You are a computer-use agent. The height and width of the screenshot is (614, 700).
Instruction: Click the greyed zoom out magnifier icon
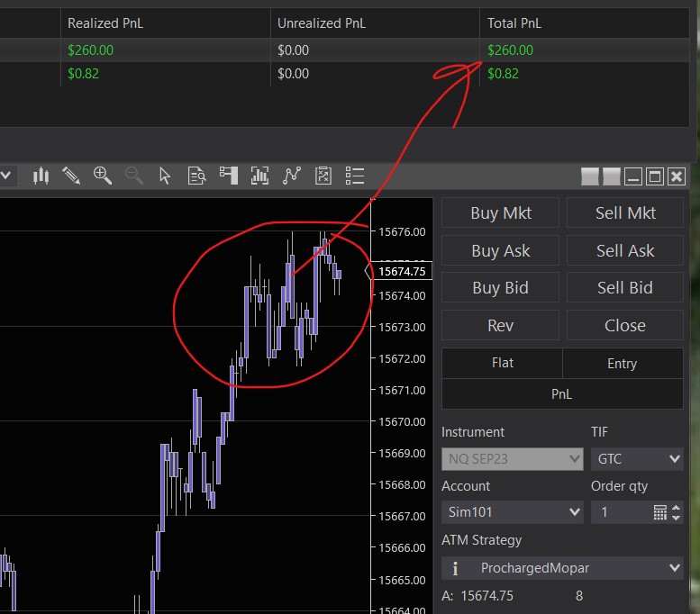pyautogui.click(x=134, y=176)
